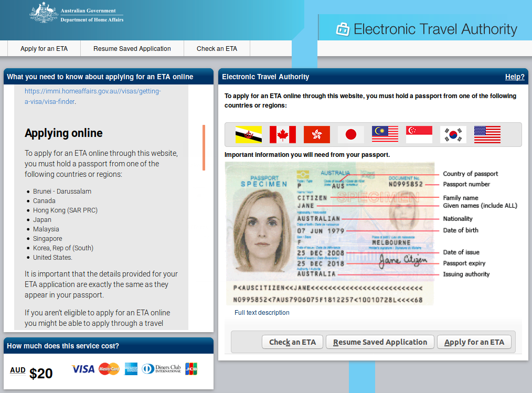
Task: Click the Resume Saved Application bottom button
Action: [380, 342]
